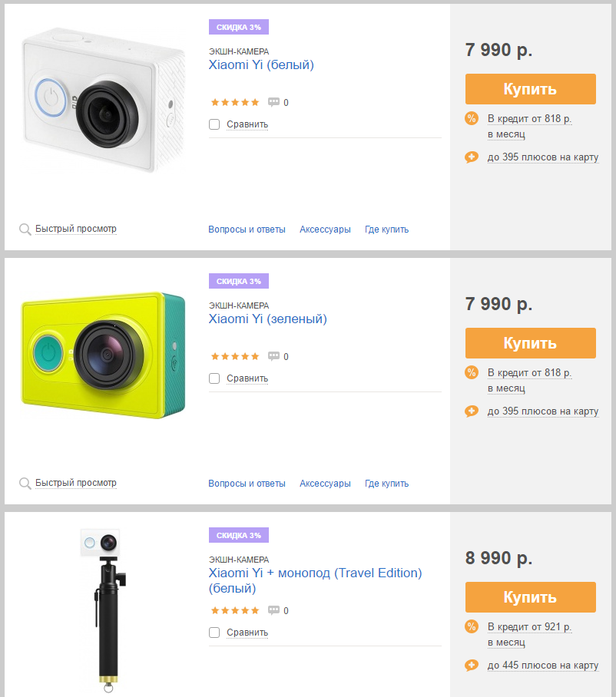
Task: Click the СКИДКА 3% badge on the white camera
Action: (239, 27)
